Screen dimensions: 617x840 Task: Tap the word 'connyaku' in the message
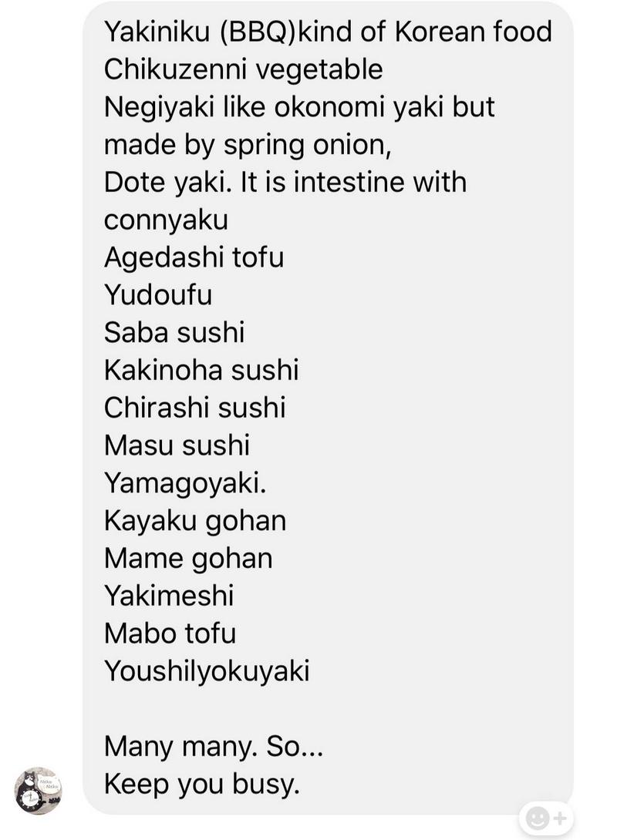point(166,220)
